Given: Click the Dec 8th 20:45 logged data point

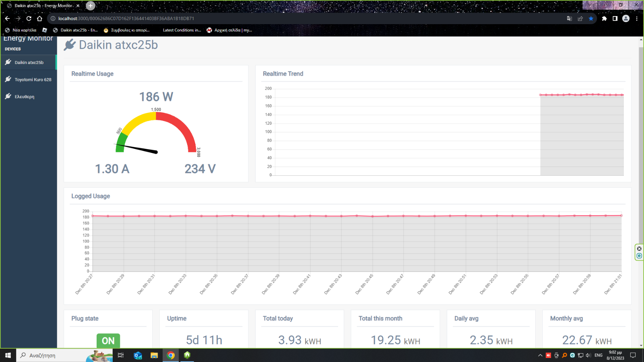Looking at the screenshot, I should coord(372,216).
